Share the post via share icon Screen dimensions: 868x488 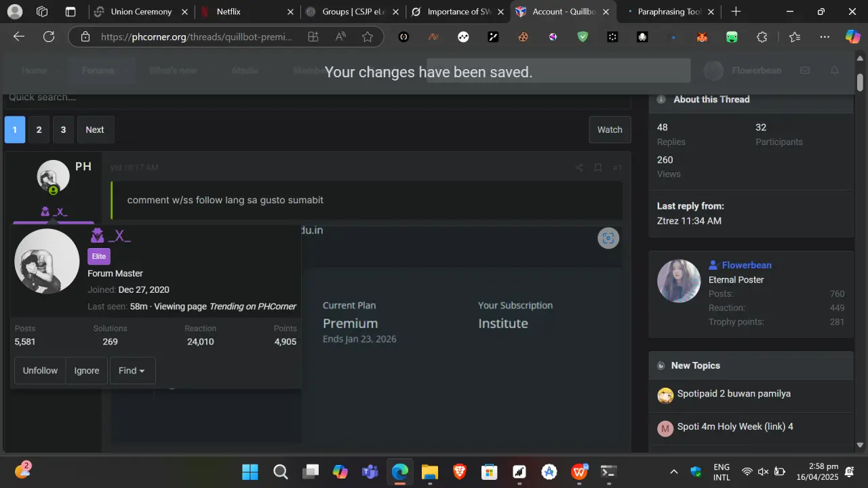[579, 167]
